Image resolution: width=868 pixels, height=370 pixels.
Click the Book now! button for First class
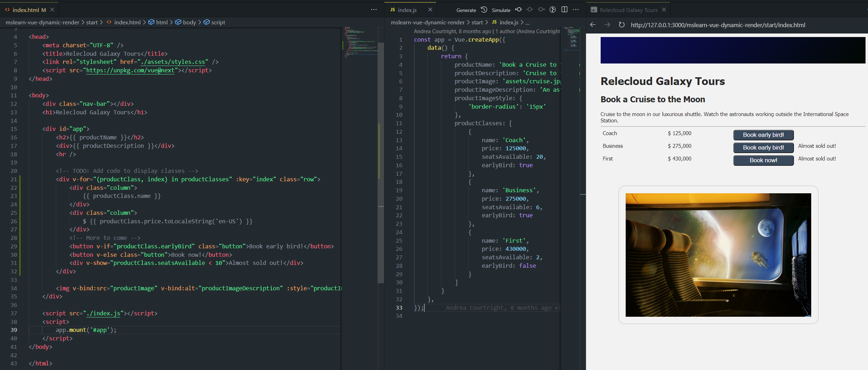click(x=763, y=160)
